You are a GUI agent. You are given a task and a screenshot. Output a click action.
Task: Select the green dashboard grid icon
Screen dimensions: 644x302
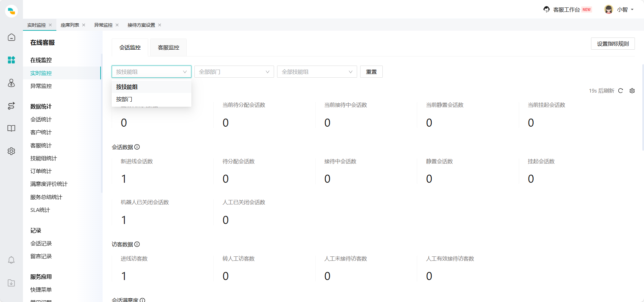(x=11, y=60)
